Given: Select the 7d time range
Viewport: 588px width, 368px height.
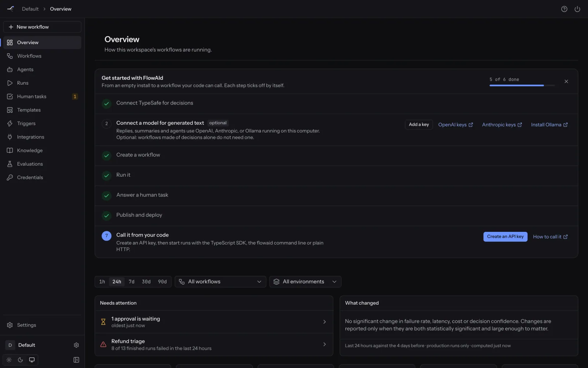Looking at the screenshot, I should (x=132, y=282).
